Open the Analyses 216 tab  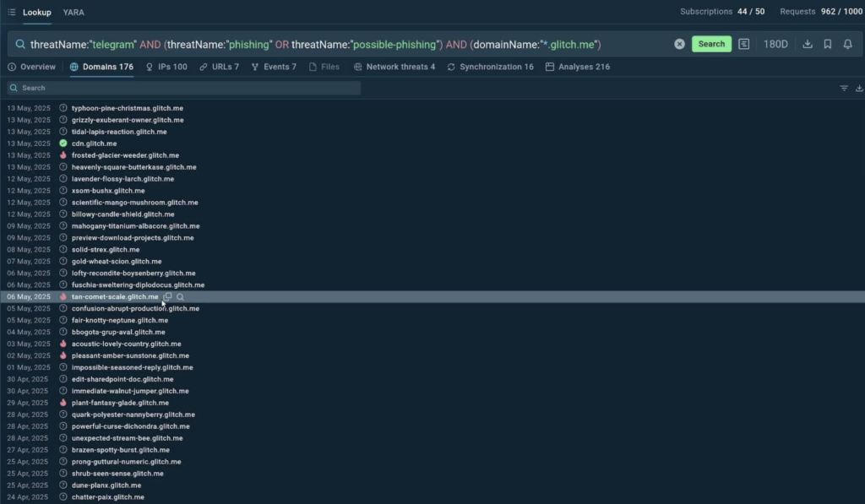point(578,67)
